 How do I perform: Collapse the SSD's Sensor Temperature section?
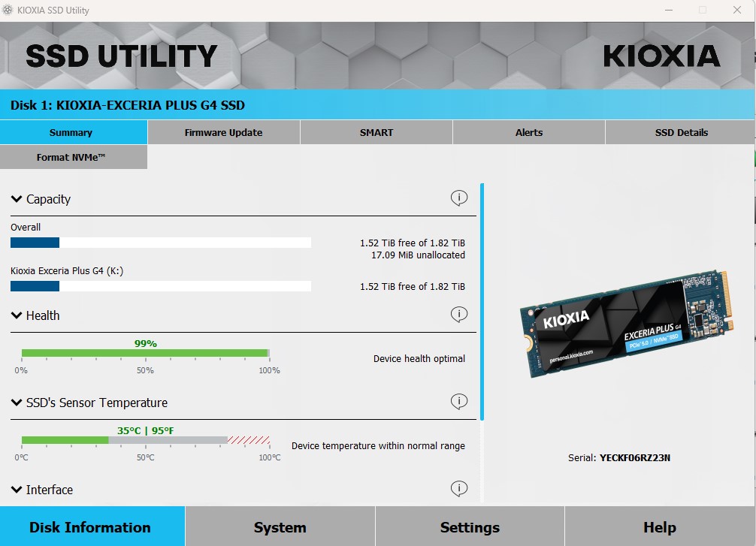[17, 403]
